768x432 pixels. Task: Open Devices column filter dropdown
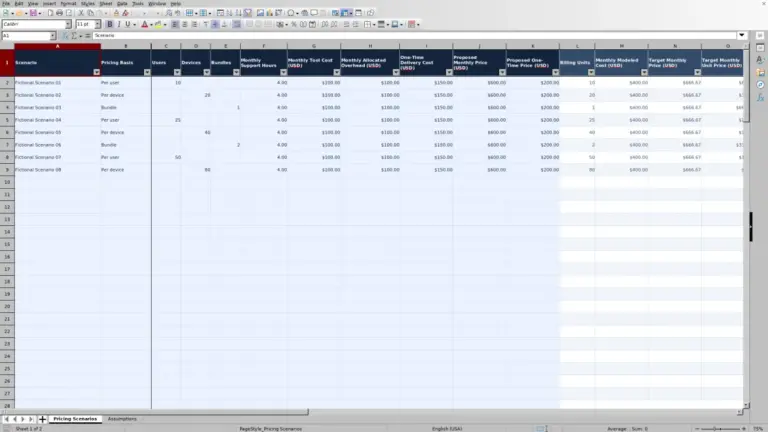click(207, 72)
